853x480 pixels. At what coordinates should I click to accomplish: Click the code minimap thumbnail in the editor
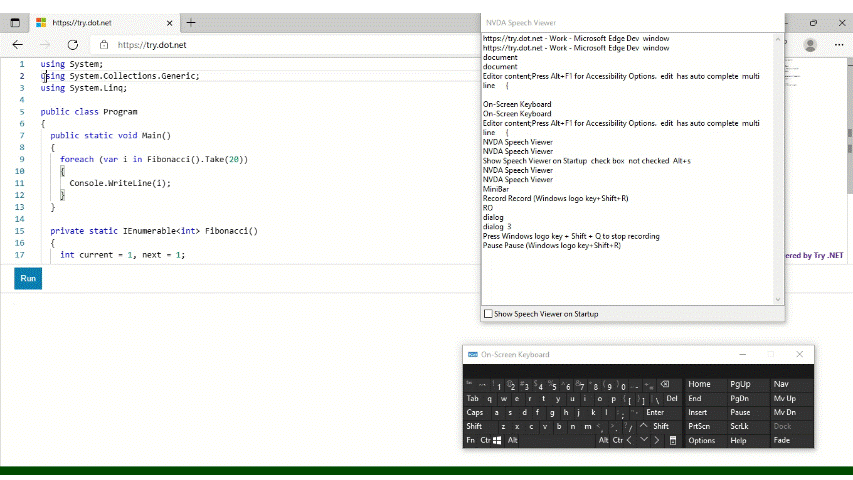(x=794, y=73)
